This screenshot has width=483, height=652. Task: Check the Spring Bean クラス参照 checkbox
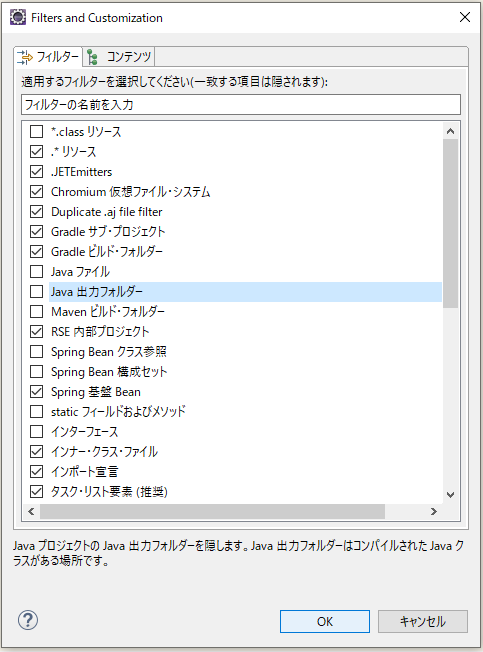tap(37, 351)
